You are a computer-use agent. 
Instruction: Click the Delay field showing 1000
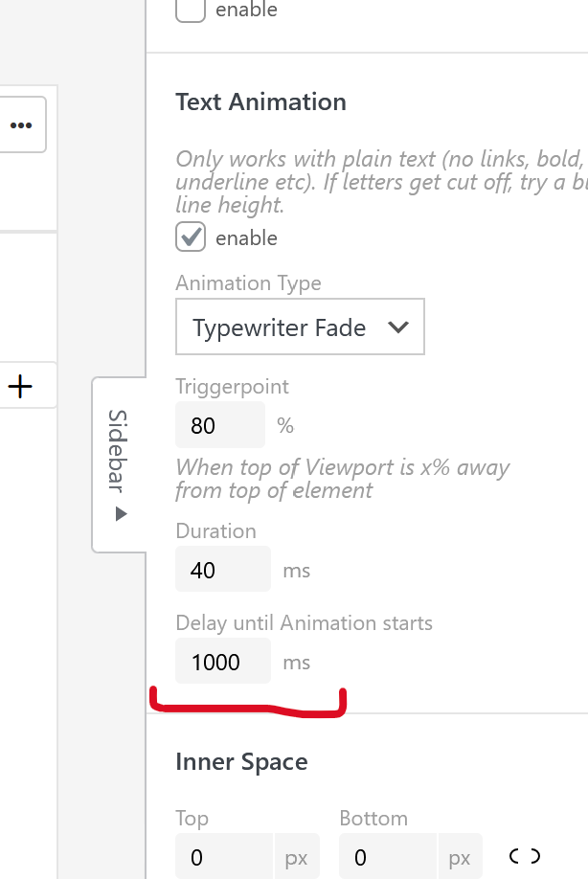(x=222, y=662)
